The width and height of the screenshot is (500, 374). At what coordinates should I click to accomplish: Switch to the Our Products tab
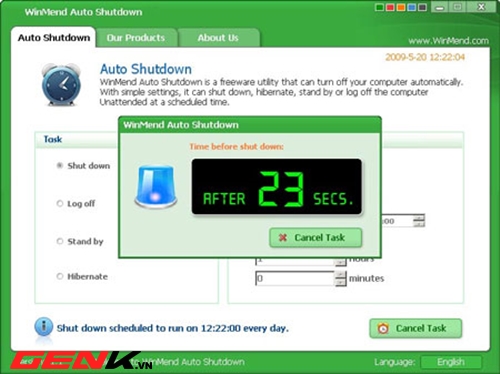[x=136, y=38]
